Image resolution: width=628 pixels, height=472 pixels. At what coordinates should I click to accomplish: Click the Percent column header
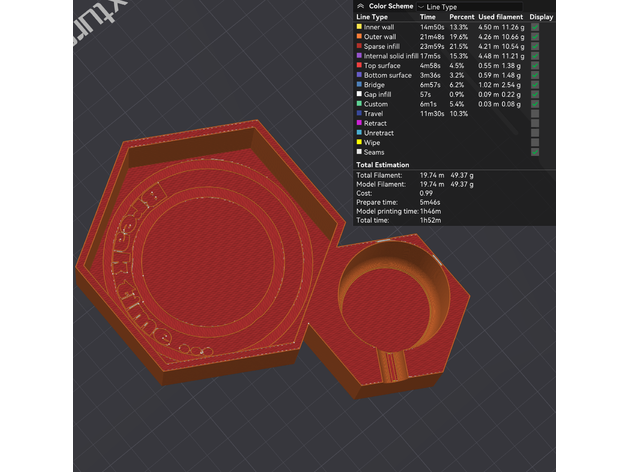[x=461, y=18]
